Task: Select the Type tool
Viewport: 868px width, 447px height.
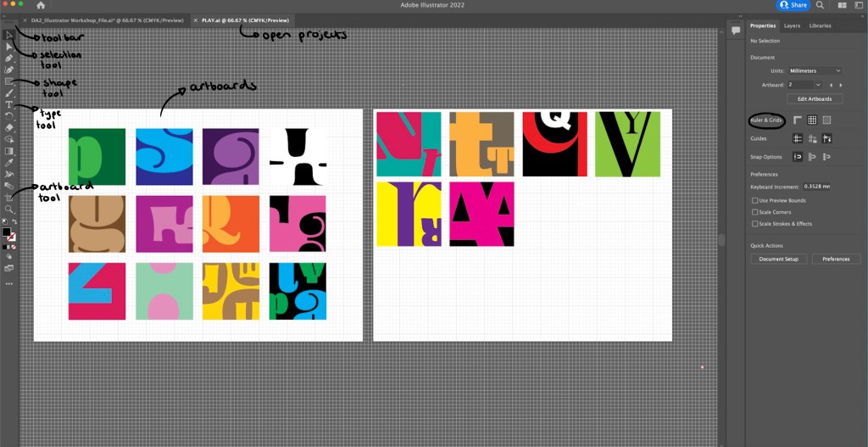Action: coord(8,104)
